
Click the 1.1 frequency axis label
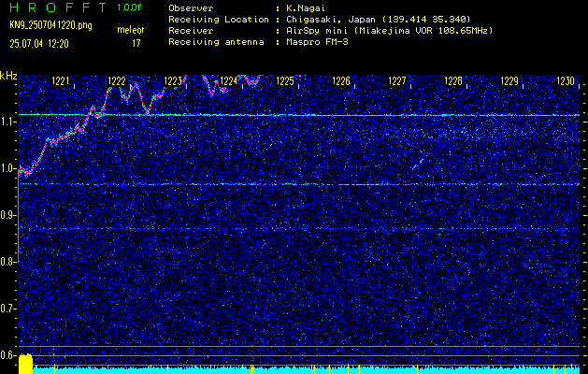click(x=7, y=122)
